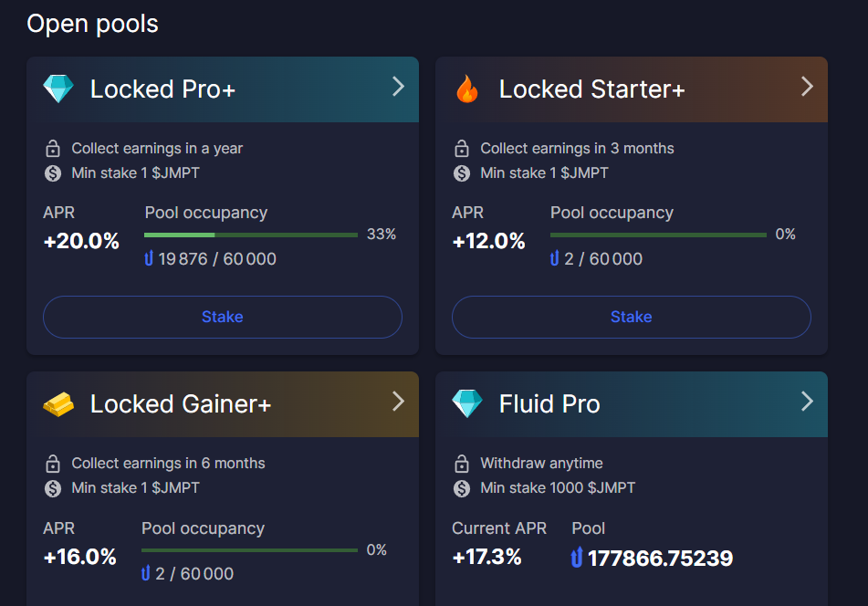Click the lock icon beside 'Collect earnings in 6 months'
The height and width of the screenshot is (606, 868).
[53, 464]
